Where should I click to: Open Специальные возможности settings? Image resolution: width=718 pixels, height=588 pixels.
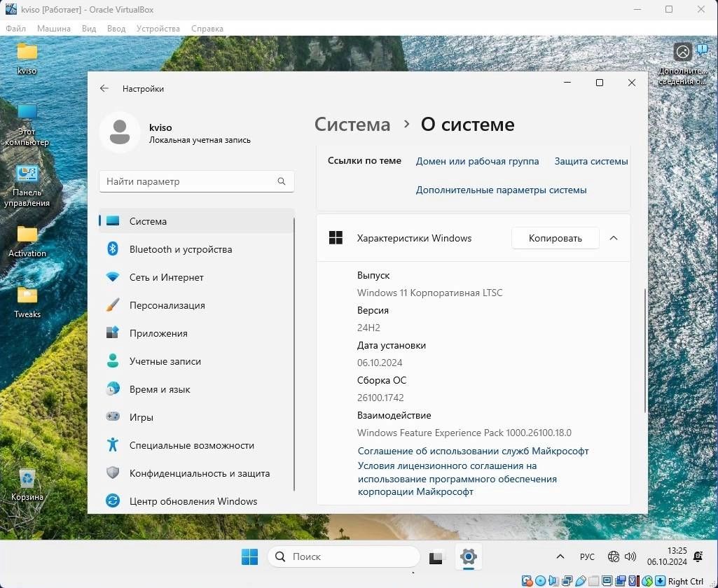tap(196, 445)
